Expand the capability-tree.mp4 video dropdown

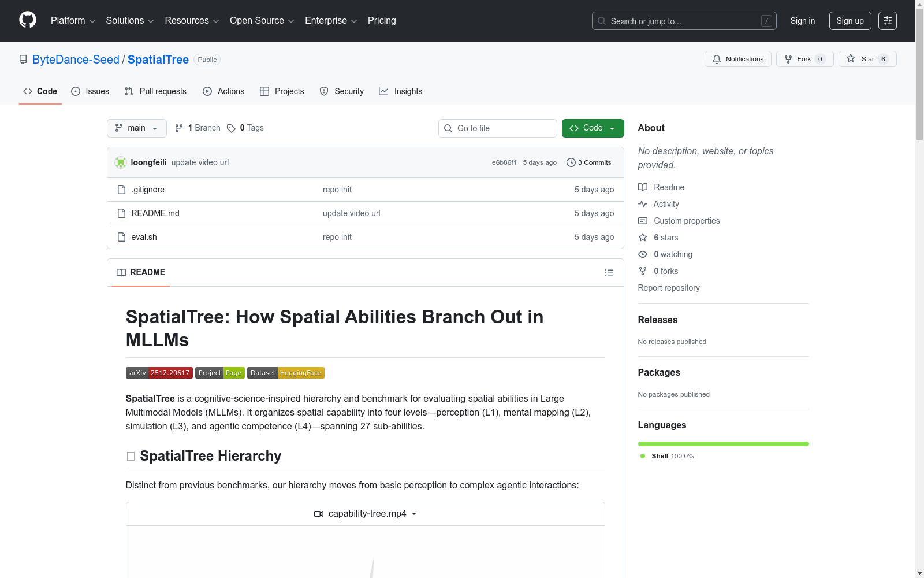point(366,514)
